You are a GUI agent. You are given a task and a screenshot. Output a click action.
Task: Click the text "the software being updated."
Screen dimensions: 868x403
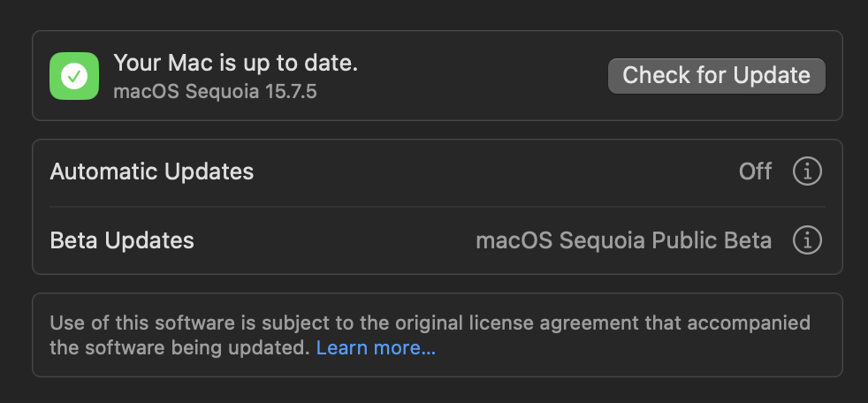[x=180, y=347]
